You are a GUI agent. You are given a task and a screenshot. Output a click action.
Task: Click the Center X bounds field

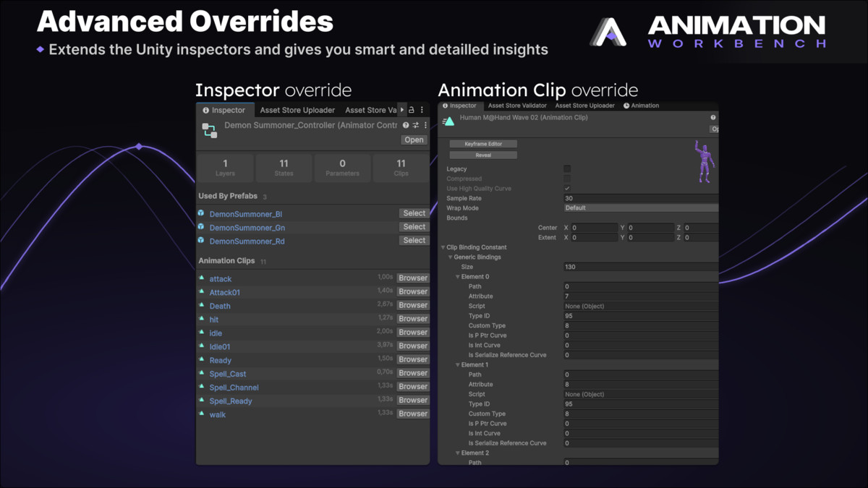click(594, 228)
